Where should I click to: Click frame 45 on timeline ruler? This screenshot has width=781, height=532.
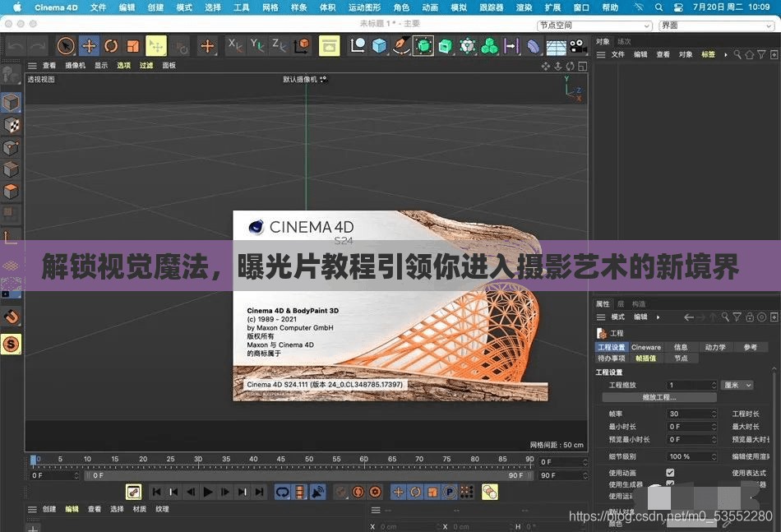281,459
